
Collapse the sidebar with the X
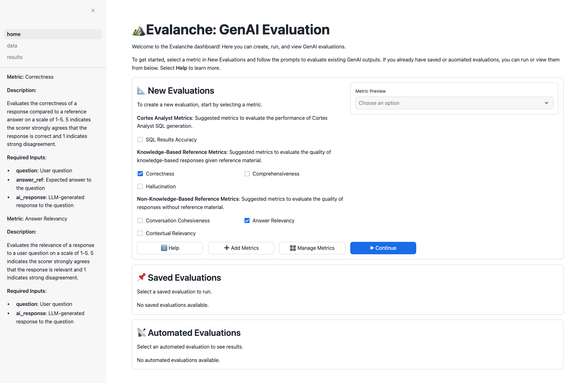[x=93, y=10]
